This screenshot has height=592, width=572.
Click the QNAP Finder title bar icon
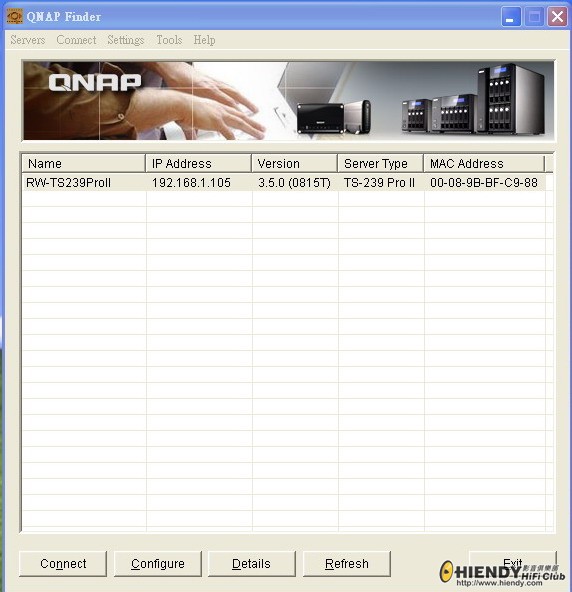tap(15, 16)
